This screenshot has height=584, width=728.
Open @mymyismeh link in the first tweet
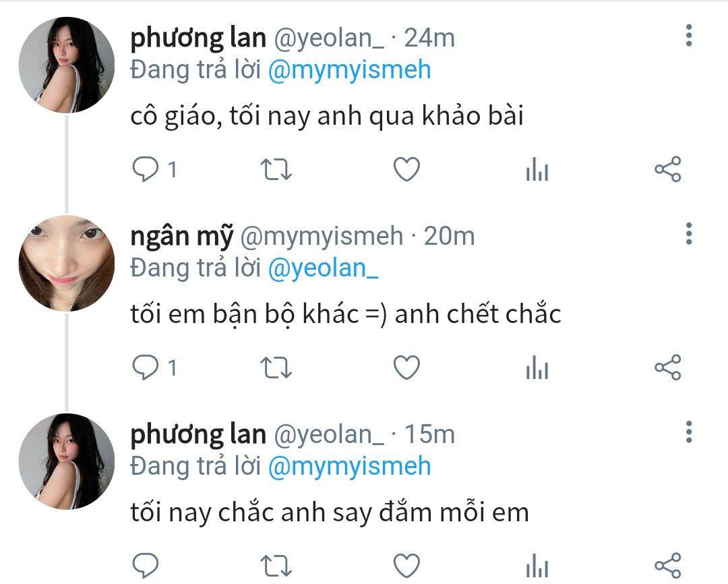pos(350,70)
